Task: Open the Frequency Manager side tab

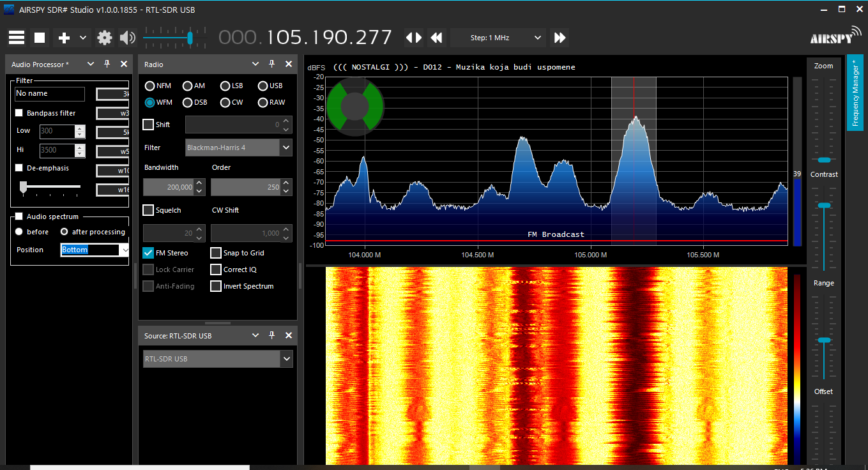Action: tap(855, 93)
